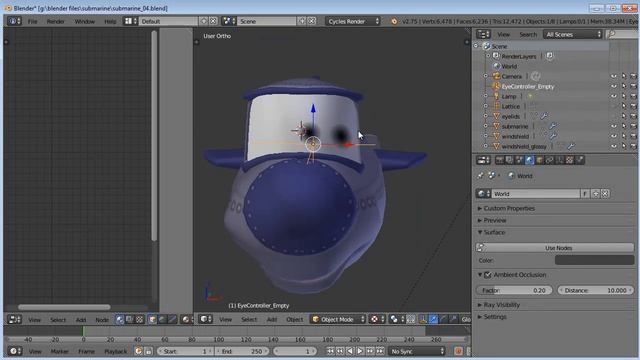Click the modifier wrench icon next to submarine

(x=553, y=127)
